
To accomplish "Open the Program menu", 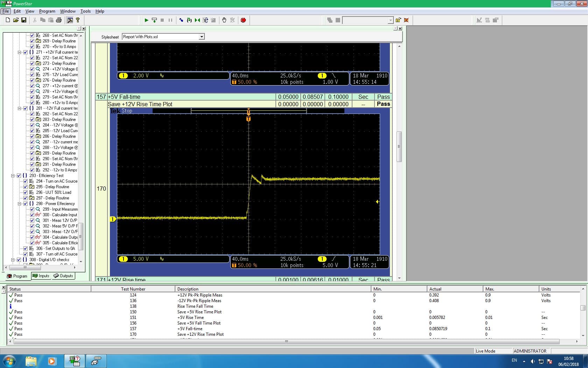I will click(x=47, y=11).
